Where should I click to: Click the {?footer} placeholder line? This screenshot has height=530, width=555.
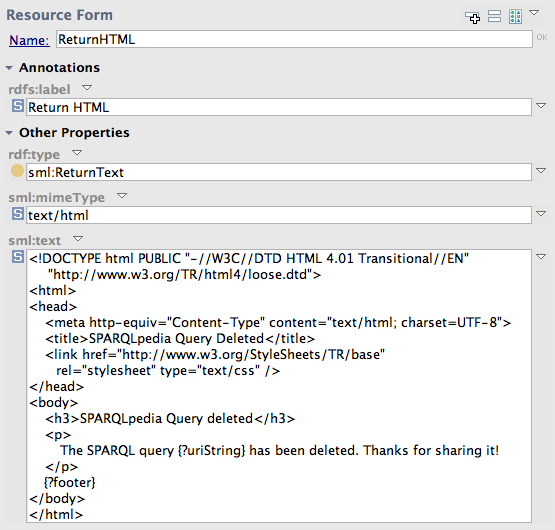click(70, 483)
